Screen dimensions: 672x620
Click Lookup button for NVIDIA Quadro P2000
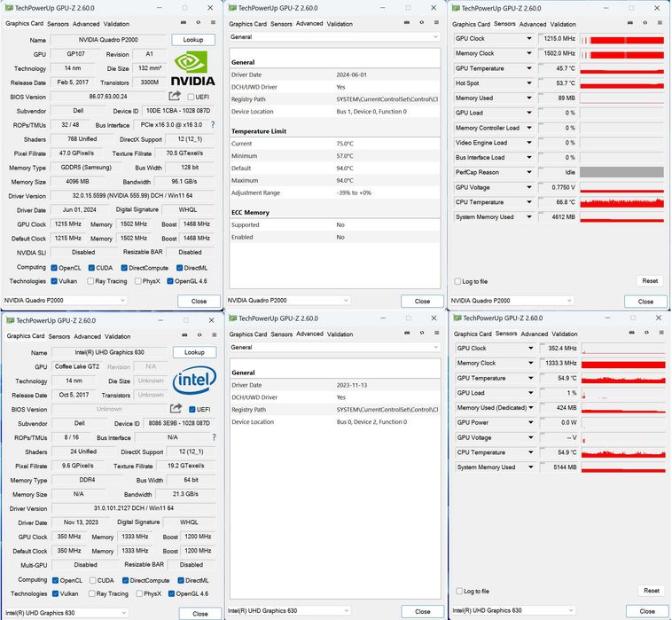tap(193, 40)
